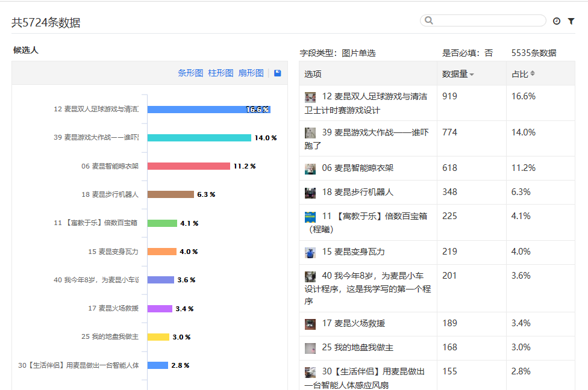Open thumbnail of 17 麦昆火场救援
The height and width of the screenshot is (390, 588).
[x=310, y=324]
